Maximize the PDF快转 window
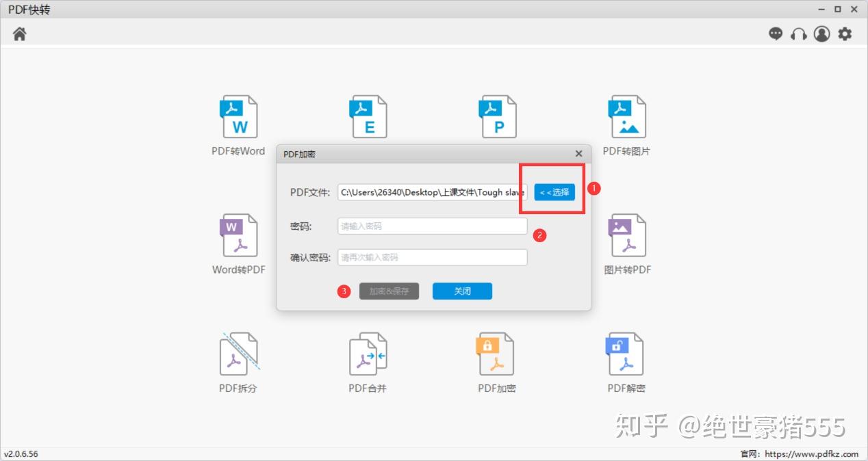Image resolution: width=868 pixels, height=461 pixels. [x=838, y=10]
